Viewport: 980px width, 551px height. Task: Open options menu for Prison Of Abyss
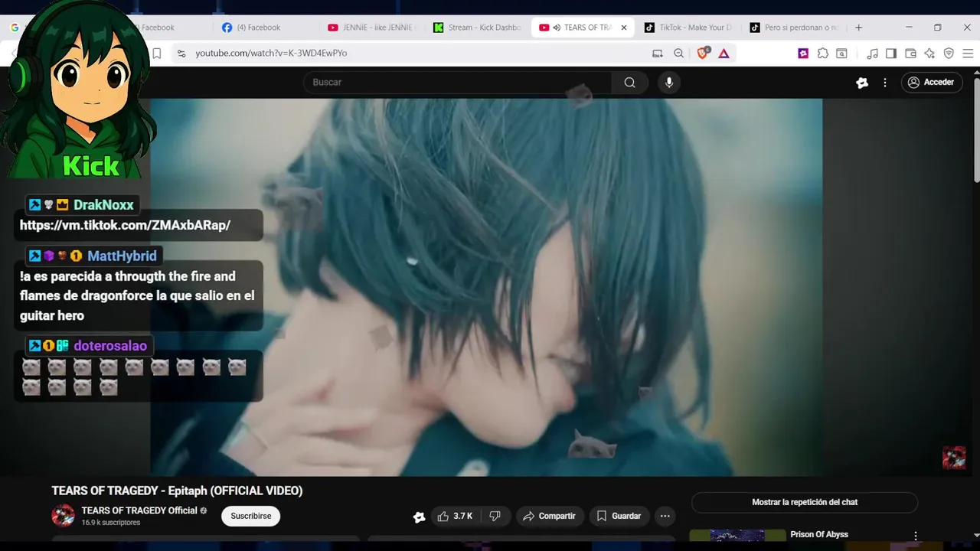point(916,536)
